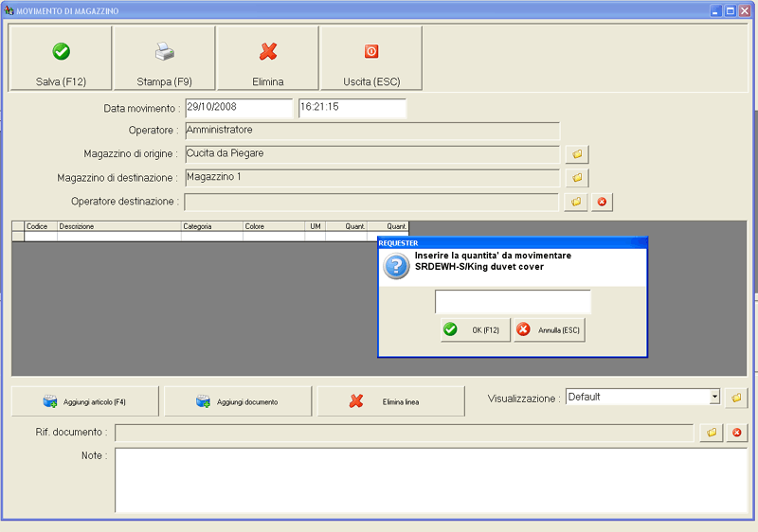
Task: Click the question mark icon in Requester
Action: click(x=396, y=265)
